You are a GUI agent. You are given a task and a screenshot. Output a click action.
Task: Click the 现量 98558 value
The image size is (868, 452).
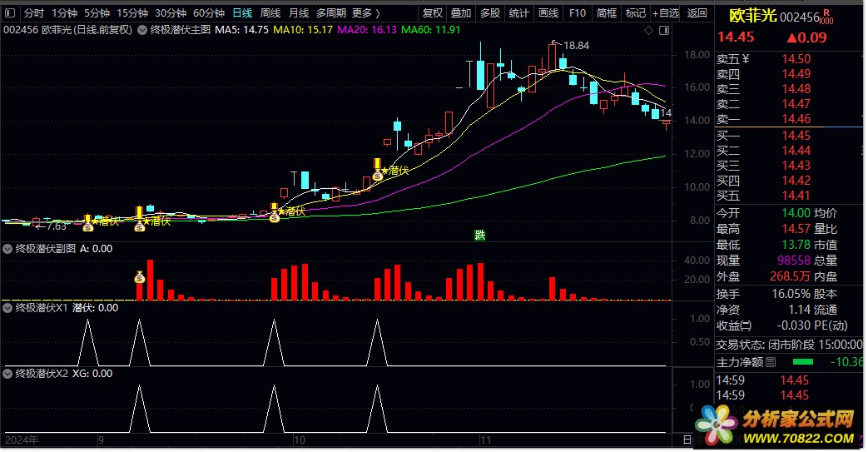(794, 261)
